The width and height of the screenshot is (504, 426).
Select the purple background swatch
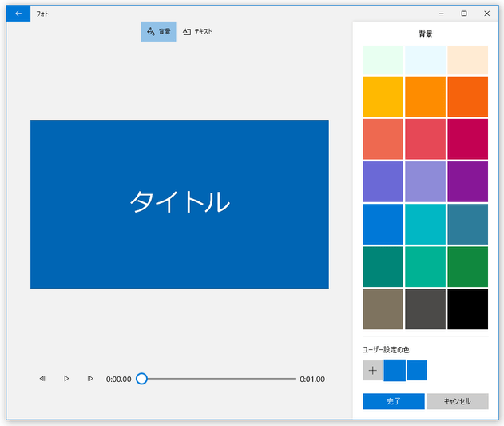467,181
